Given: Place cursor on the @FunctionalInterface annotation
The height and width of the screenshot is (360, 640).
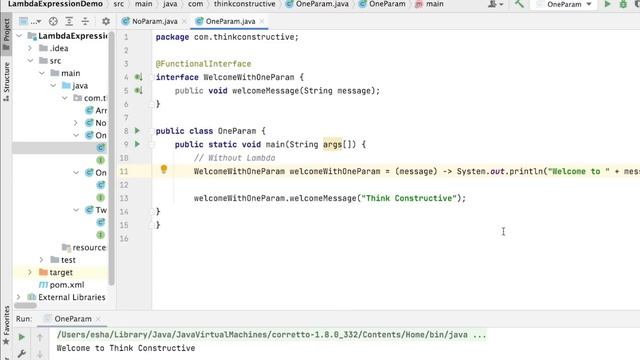Looking at the screenshot, I should tap(203, 64).
